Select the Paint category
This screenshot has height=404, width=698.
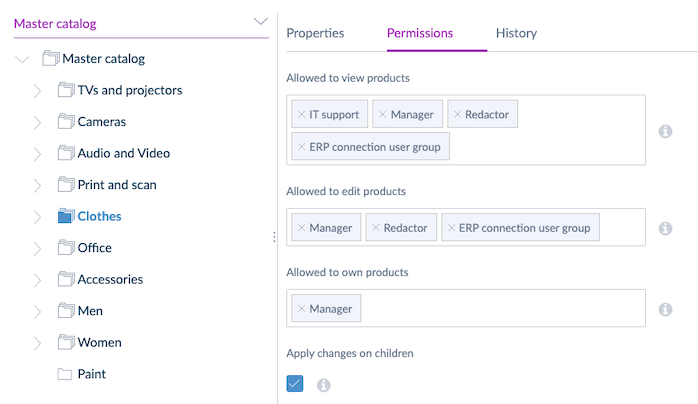[x=91, y=374]
